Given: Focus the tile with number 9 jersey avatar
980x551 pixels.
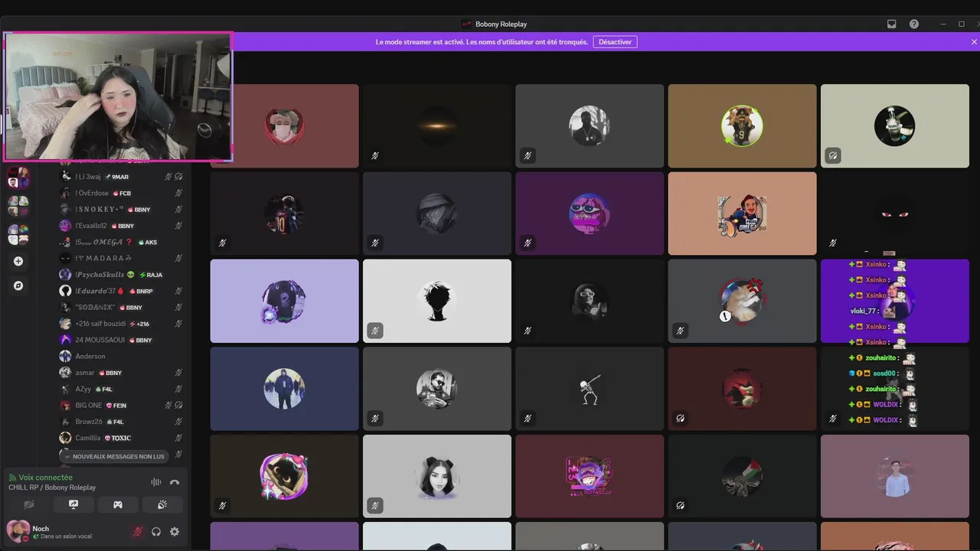Looking at the screenshot, I should [742, 126].
